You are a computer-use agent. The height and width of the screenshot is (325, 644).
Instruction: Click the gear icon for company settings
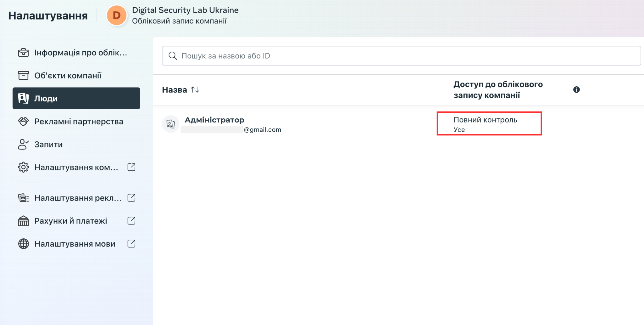click(x=23, y=167)
